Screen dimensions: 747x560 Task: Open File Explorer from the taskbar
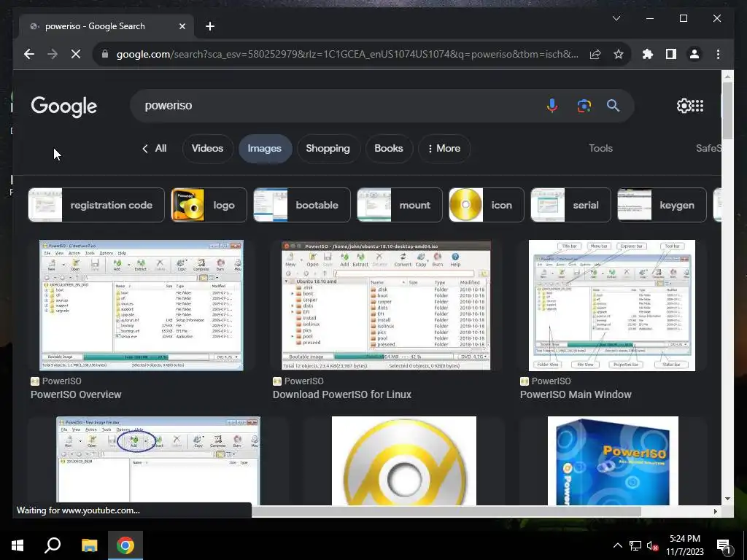click(x=89, y=545)
